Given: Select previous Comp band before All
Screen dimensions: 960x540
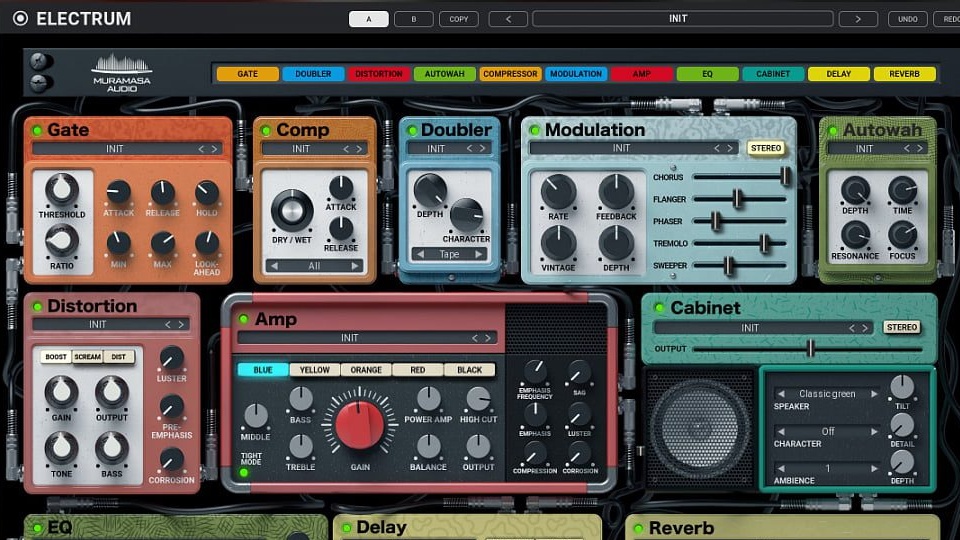Looking at the screenshot, I should click(x=274, y=266).
